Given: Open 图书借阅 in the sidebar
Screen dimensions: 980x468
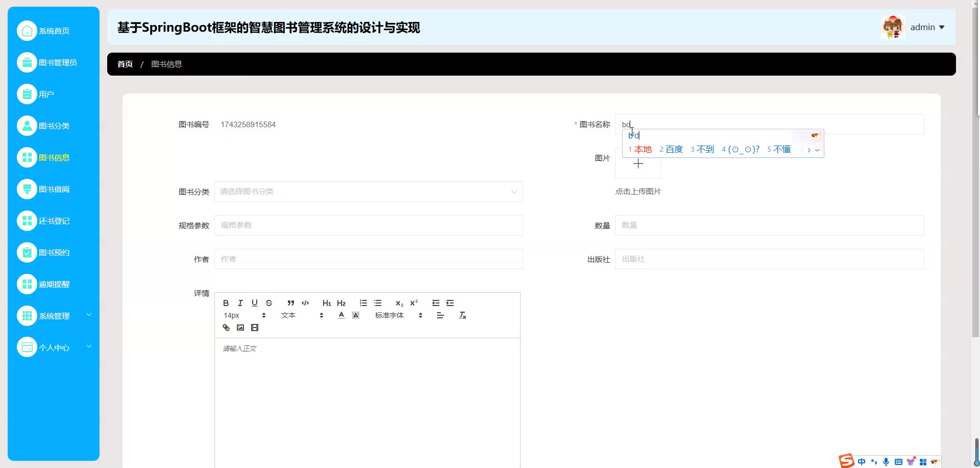Looking at the screenshot, I should click(x=54, y=189).
